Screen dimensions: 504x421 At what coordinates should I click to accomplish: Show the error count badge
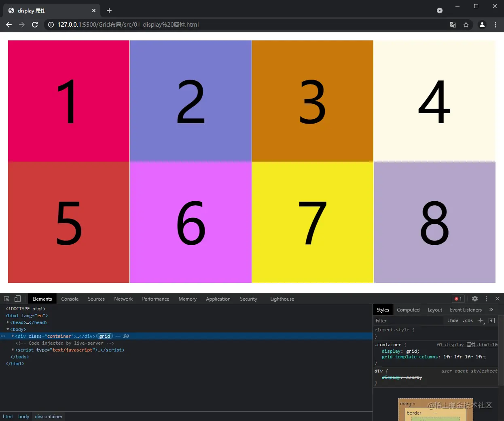click(x=458, y=299)
